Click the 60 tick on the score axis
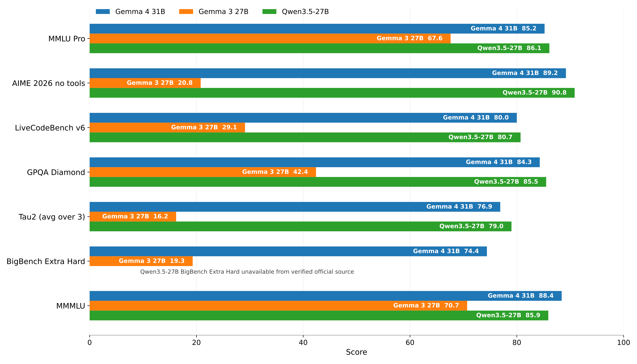The width and height of the screenshot is (637, 364). click(x=410, y=342)
